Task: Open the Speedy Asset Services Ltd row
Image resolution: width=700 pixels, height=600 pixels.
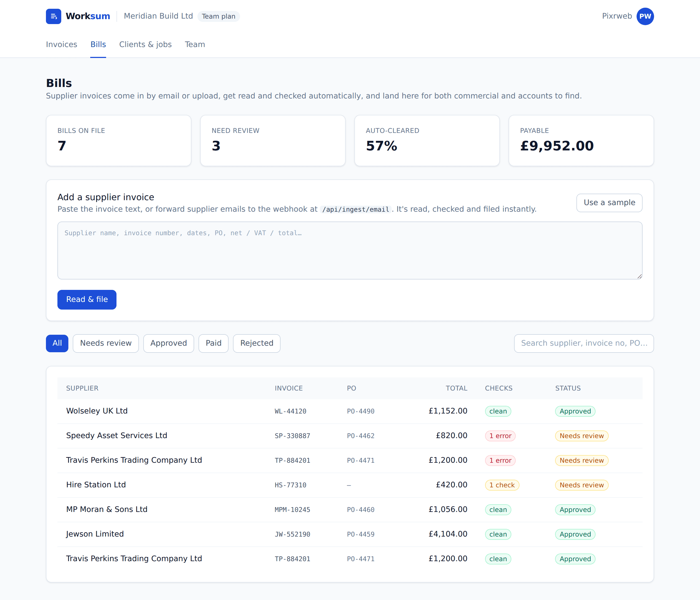Action: pyautogui.click(x=350, y=436)
